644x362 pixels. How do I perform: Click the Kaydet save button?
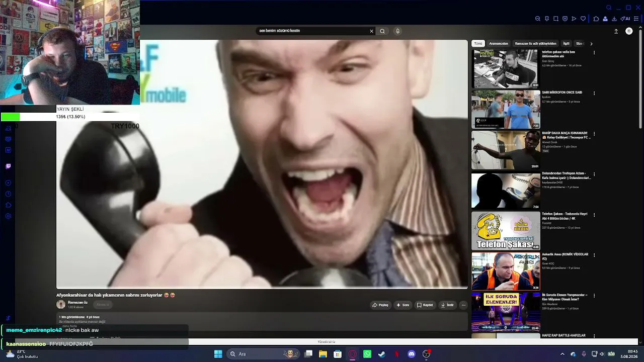click(425, 305)
